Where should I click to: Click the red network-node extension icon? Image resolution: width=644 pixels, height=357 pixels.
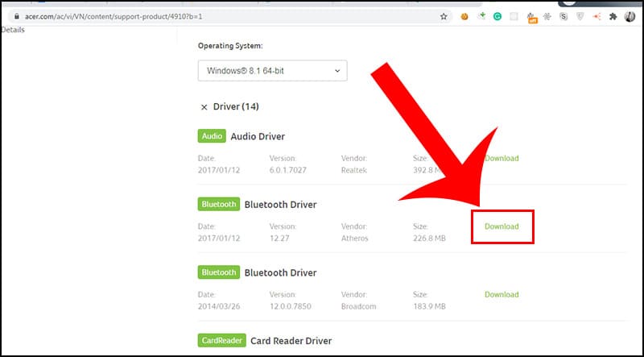coord(597,16)
